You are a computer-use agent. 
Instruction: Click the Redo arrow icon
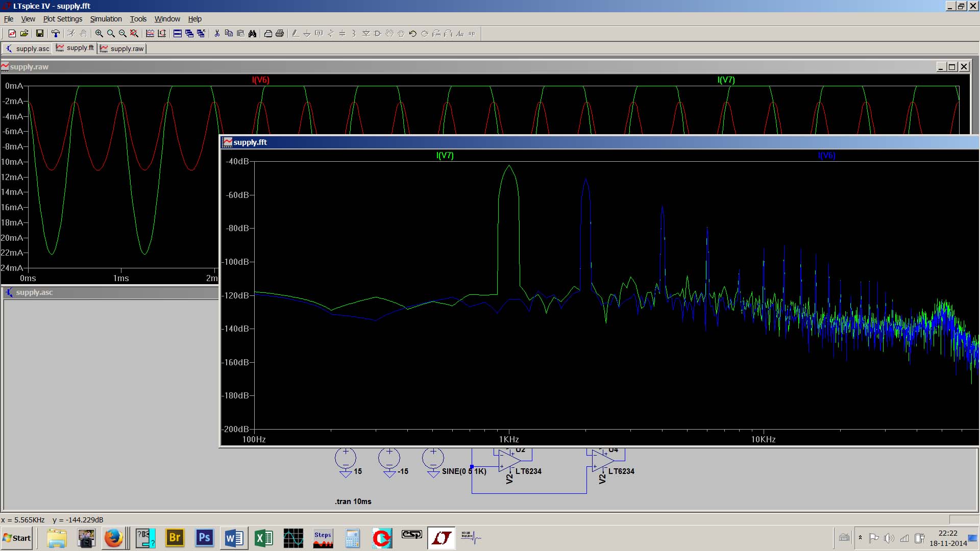click(425, 34)
